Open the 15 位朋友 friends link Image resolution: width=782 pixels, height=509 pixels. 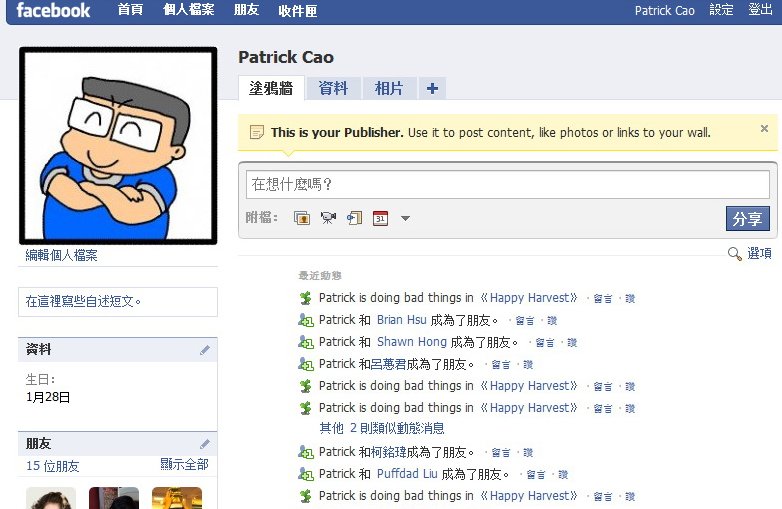[52, 466]
